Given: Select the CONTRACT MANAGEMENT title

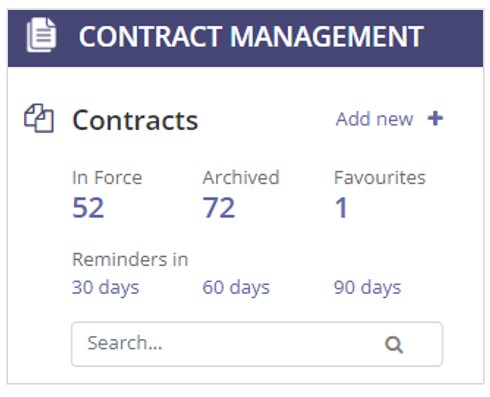Looking at the screenshot, I should click(x=251, y=36).
